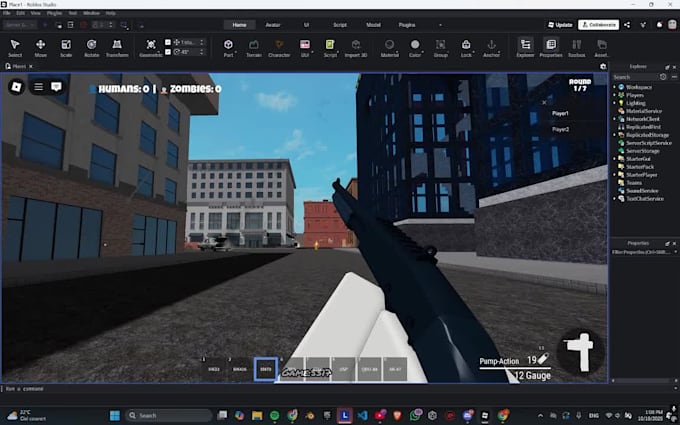This screenshot has width=680, height=425.
Task: Click the Collaborate button
Action: [x=598, y=25]
